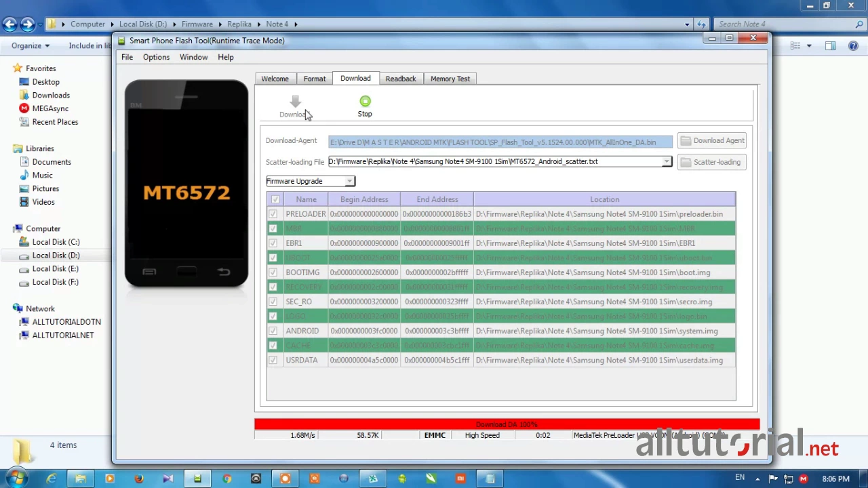
Task: Click the green Stop icon
Action: click(x=365, y=101)
